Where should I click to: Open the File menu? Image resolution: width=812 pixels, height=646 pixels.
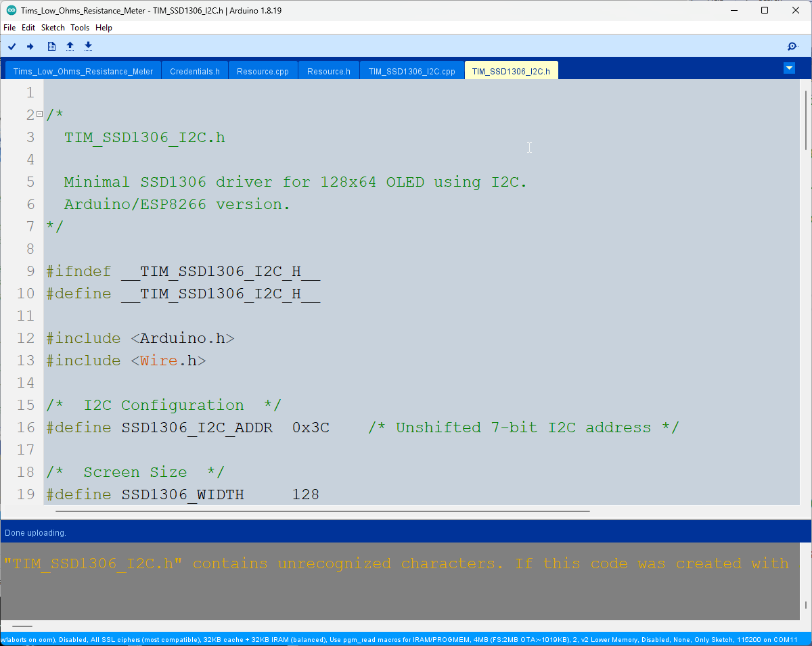tap(9, 28)
